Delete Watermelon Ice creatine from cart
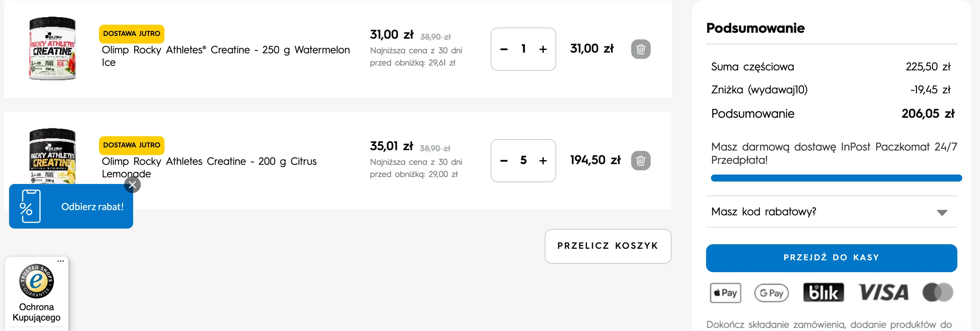 click(x=640, y=49)
